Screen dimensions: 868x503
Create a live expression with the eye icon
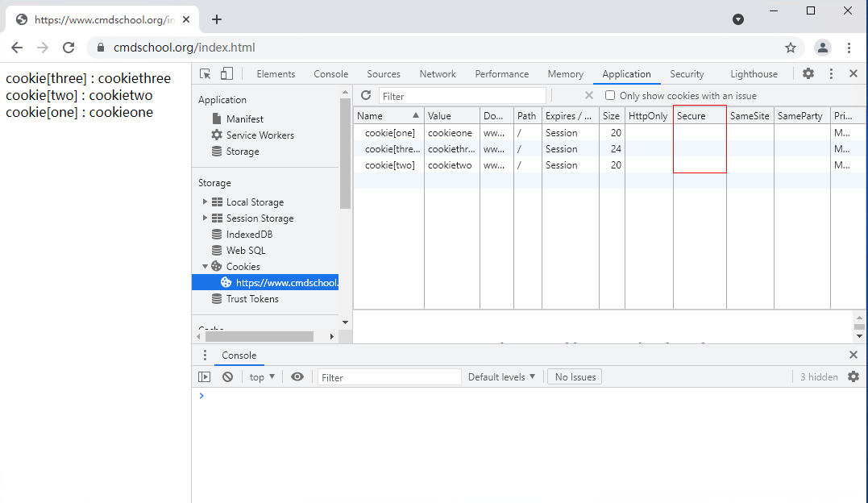click(x=297, y=376)
